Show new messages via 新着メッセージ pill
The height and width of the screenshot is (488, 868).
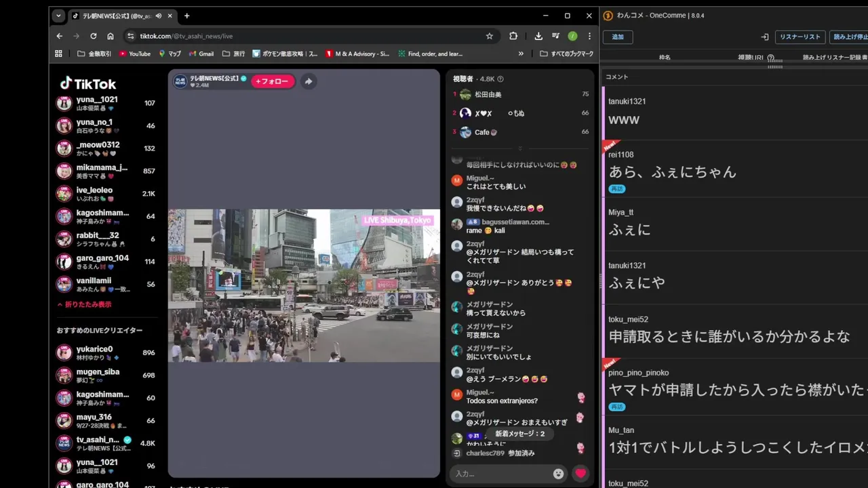pyautogui.click(x=519, y=434)
